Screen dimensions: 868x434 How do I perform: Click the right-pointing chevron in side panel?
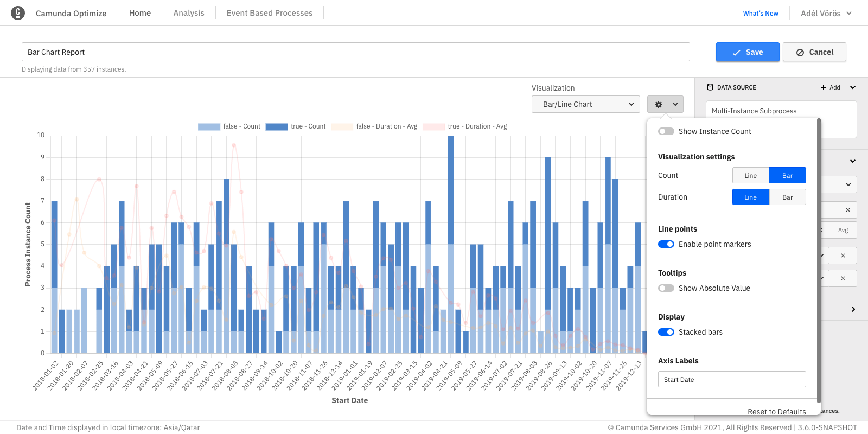(853, 309)
